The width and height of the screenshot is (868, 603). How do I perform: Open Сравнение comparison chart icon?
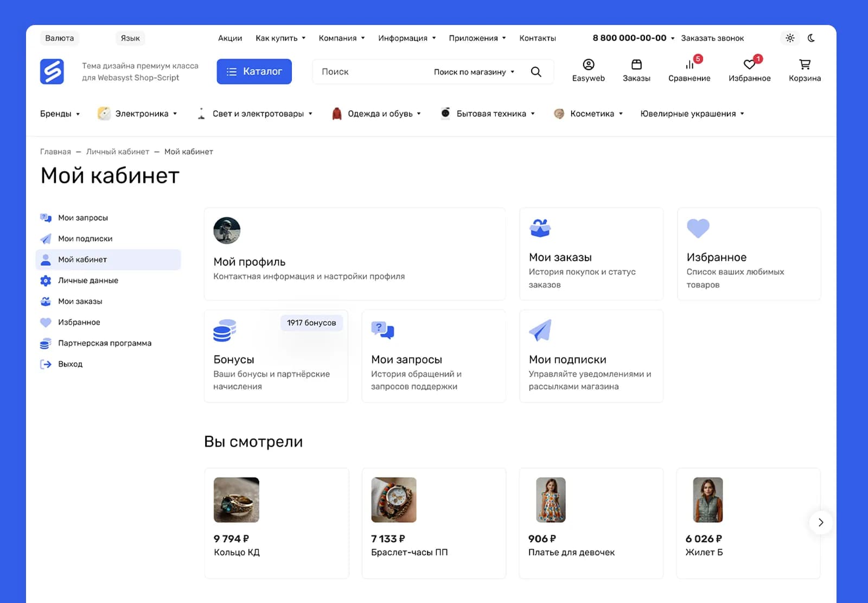click(690, 65)
